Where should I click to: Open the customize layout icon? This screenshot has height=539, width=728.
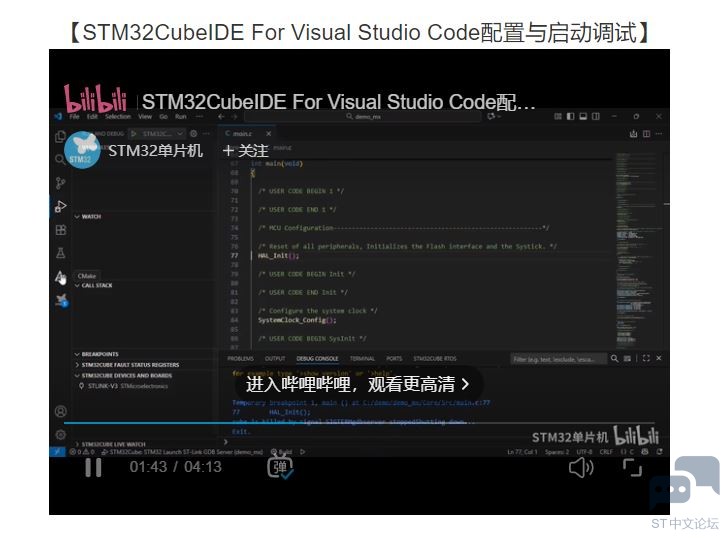point(558,116)
